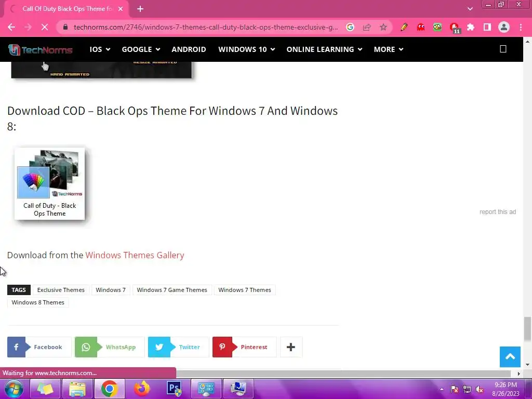Click the square icon in the site header
This screenshot has height=399, width=532.
(503, 49)
